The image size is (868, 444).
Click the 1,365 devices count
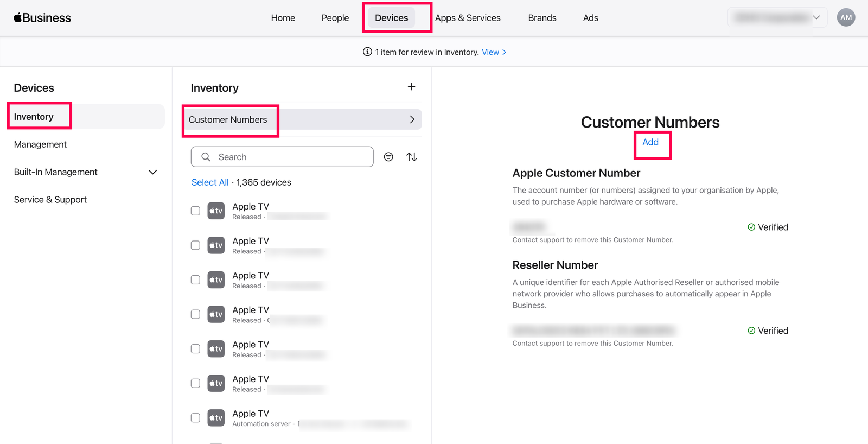(x=264, y=182)
